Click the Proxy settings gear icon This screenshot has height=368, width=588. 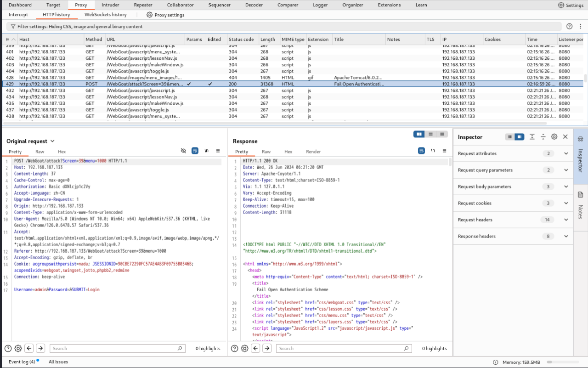click(x=149, y=15)
